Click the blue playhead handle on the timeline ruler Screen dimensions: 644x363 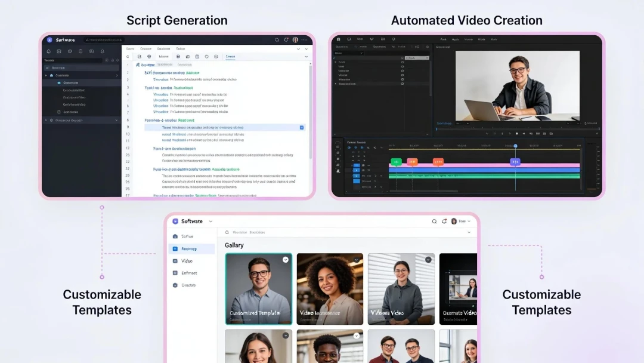(515, 146)
